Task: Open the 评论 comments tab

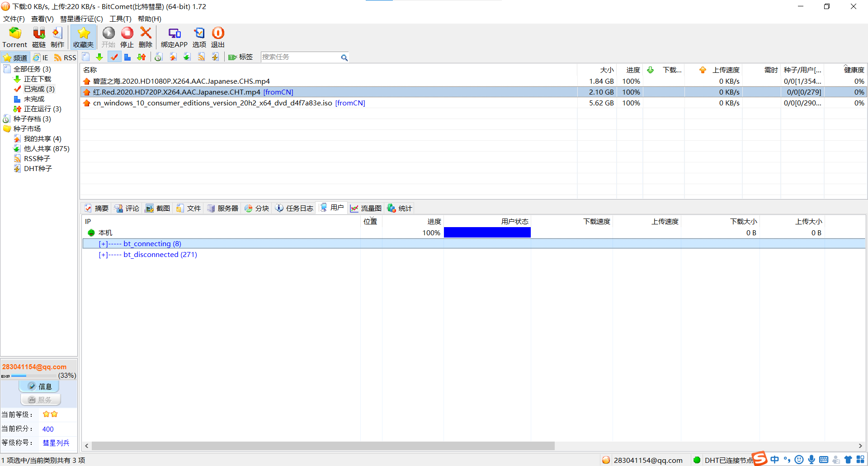Action: (x=127, y=208)
